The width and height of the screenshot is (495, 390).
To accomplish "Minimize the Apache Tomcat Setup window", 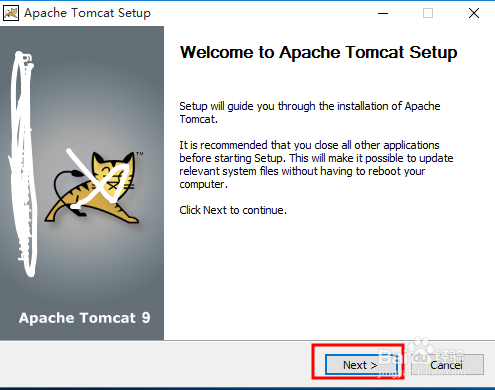I will point(383,13).
